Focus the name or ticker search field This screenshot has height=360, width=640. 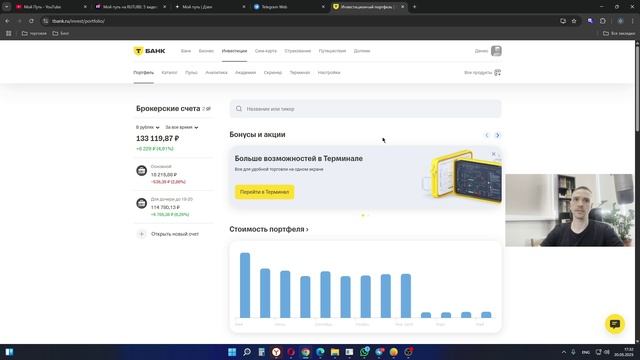[365, 109]
